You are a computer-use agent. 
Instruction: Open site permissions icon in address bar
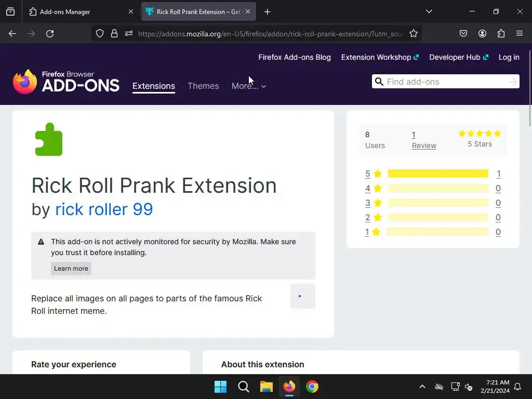(x=129, y=34)
